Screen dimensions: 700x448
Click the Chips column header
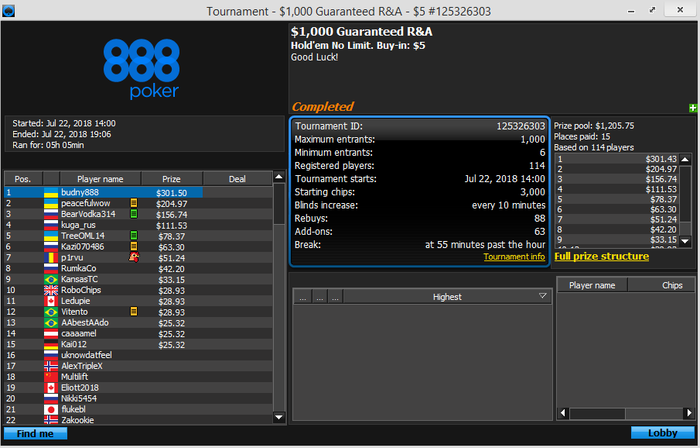(662, 285)
